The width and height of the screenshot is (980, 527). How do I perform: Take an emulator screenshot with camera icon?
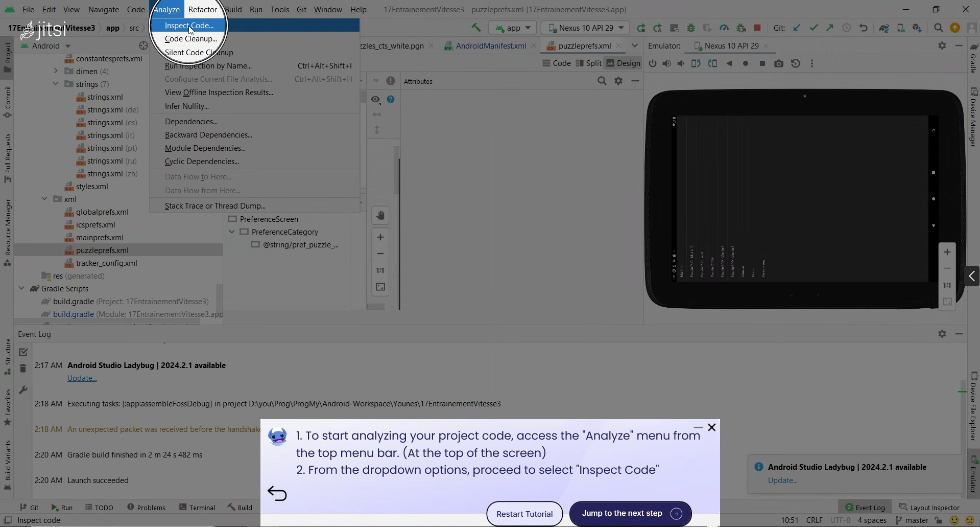pyautogui.click(x=778, y=63)
